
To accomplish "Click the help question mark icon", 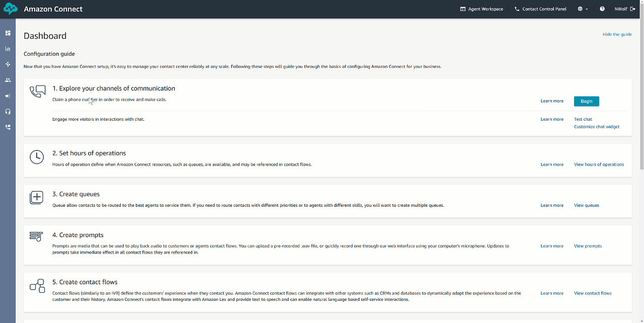I will point(602,9).
